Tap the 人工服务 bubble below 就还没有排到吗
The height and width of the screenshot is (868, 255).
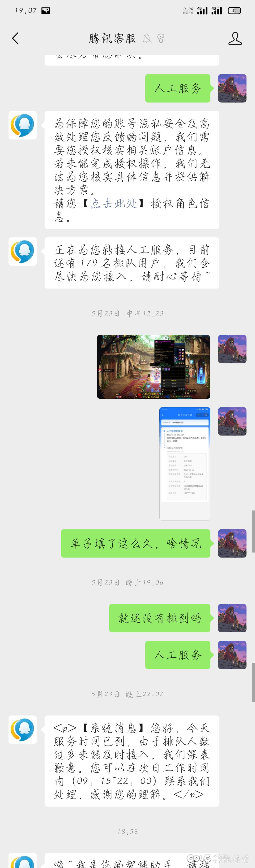click(178, 655)
